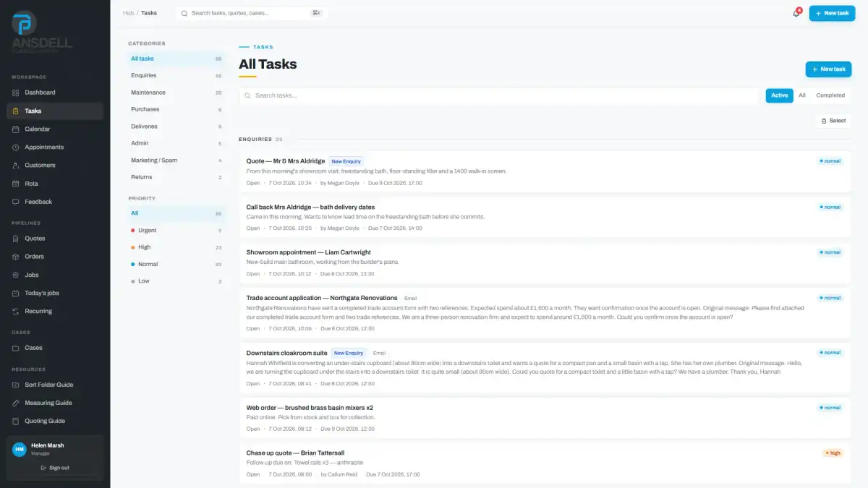Open the Cases folder icon
This screenshot has width=868, height=488.
coord(16,348)
